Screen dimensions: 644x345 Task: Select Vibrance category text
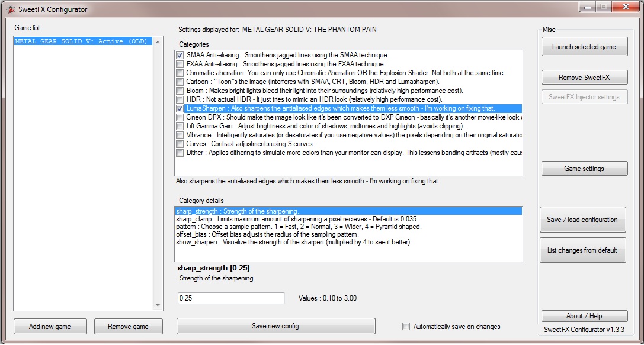click(x=354, y=135)
